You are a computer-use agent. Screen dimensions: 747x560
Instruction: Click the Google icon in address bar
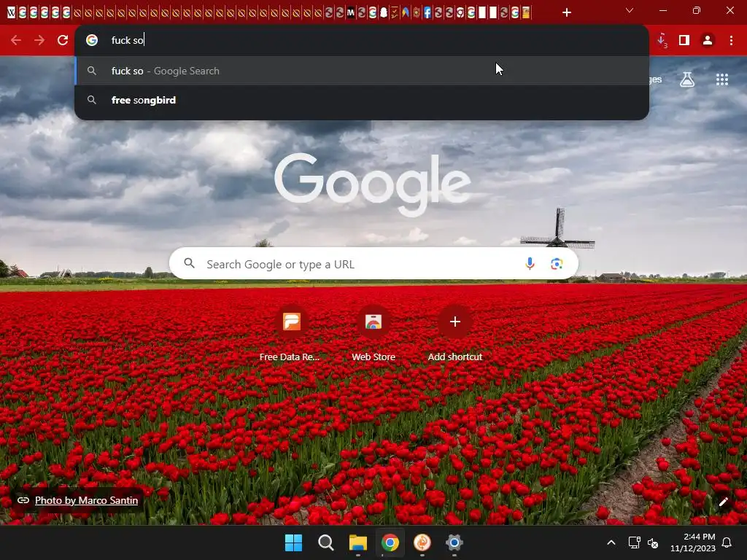click(92, 40)
